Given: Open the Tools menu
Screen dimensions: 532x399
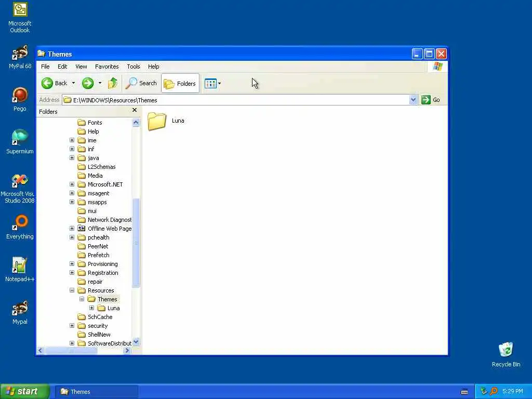Looking at the screenshot, I should pos(134,66).
